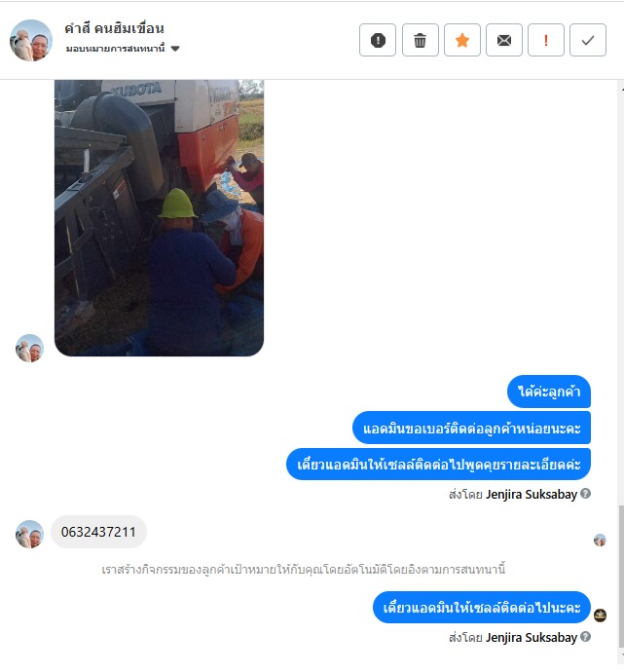Mark conversation as spam with exclamation circle icon
Screen dimensions: 624x672
pyautogui.click(x=378, y=40)
